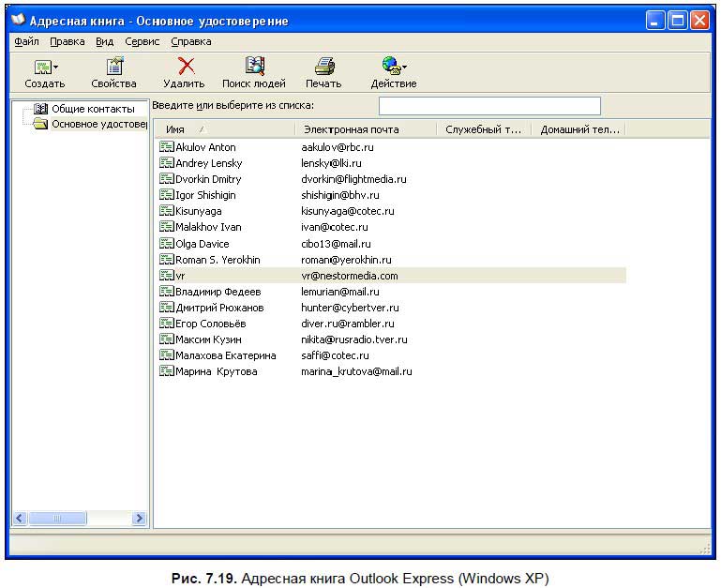The height and width of the screenshot is (588, 721).
Task: Click the right arrow of the folder pane scrollbar
Action: point(139,518)
